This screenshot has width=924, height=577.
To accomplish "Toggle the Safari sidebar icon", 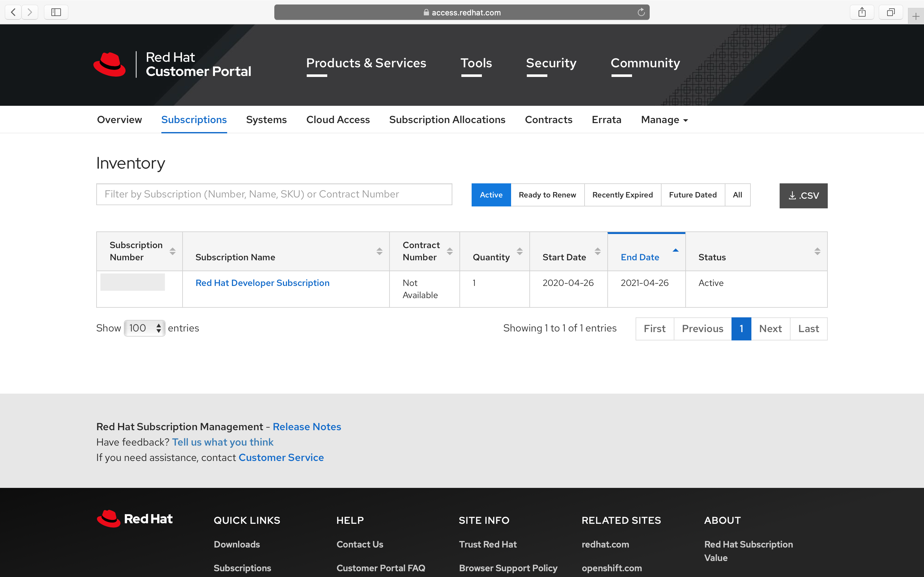I will tap(56, 12).
